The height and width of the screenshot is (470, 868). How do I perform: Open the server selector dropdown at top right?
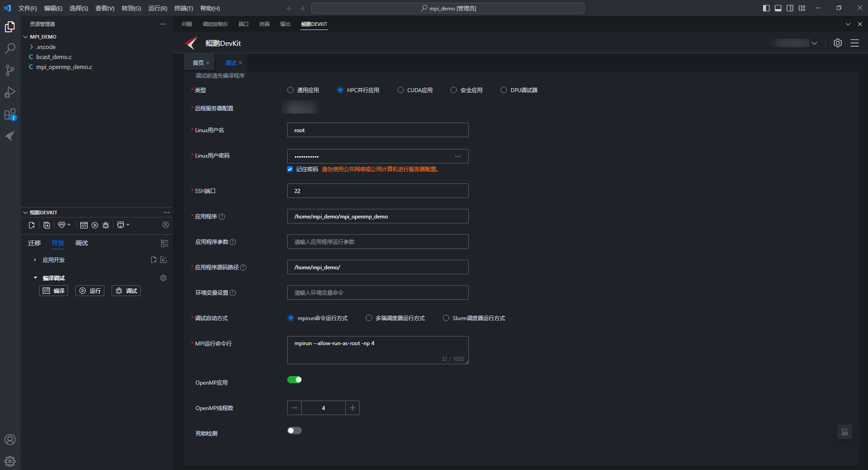click(x=814, y=43)
